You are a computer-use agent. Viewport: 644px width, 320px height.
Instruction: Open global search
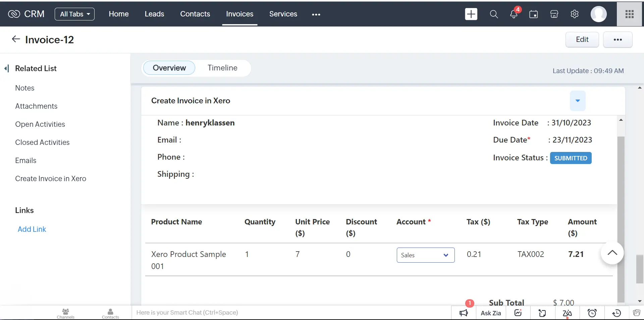(494, 14)
